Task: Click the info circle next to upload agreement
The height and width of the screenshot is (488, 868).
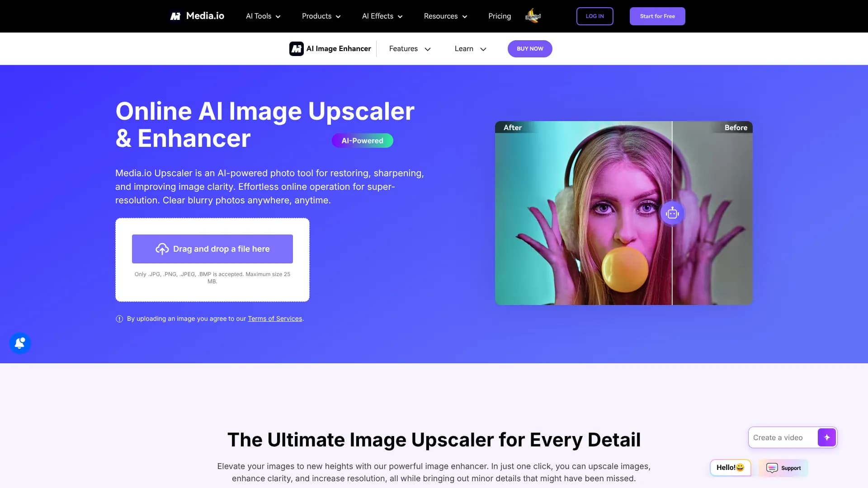Action: pos(119,319)
